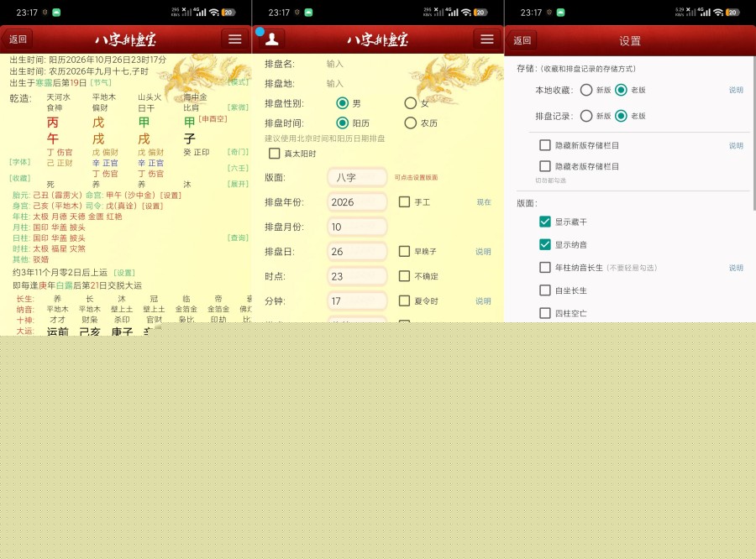756x559 pixels.
Task: Uncheck 显示纳音 option
Action: [x=545, y=244]
